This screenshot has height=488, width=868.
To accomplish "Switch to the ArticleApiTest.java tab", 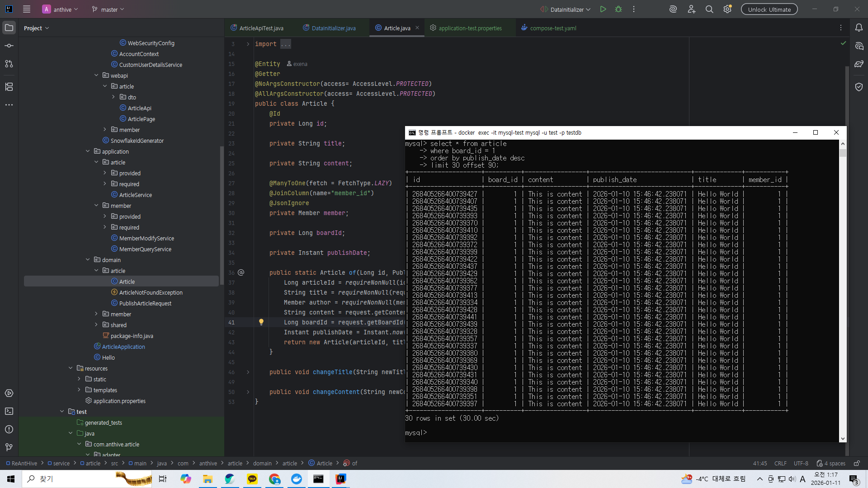I will tap(261, 28).
